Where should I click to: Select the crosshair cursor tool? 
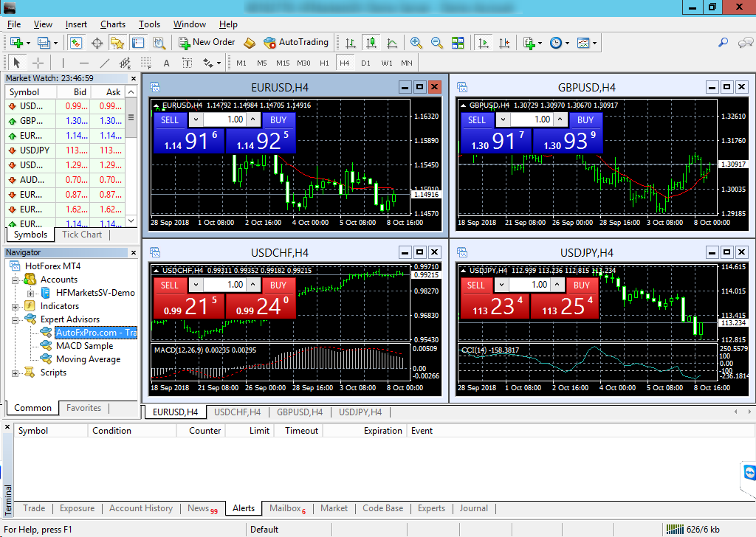[38, 63]
